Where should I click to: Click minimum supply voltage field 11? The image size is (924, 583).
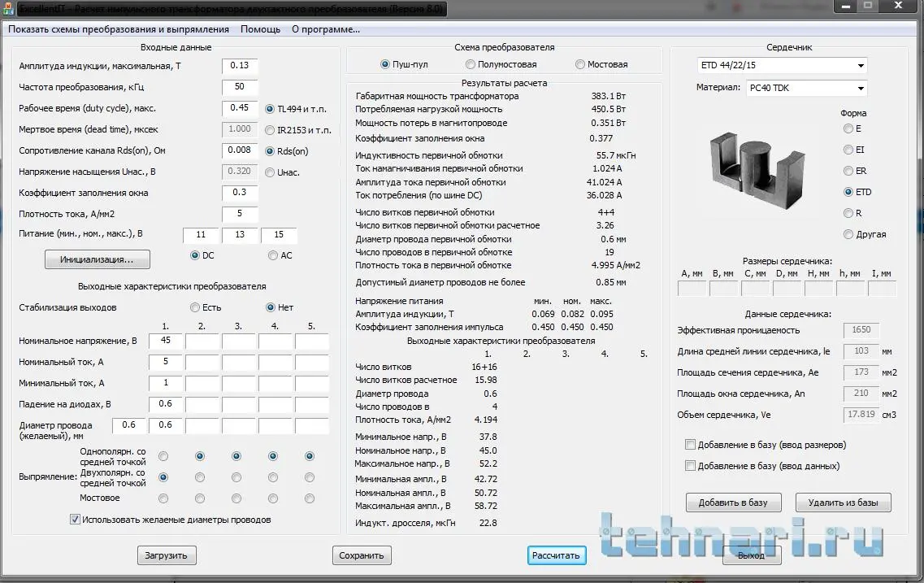[201, 235]
